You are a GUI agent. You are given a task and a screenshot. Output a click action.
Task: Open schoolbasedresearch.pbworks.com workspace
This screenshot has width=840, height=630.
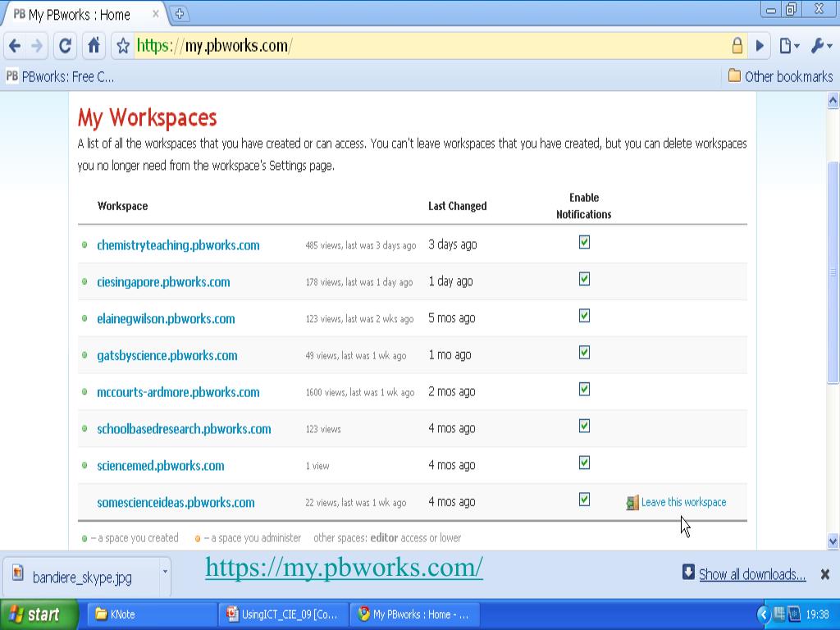[184, 429]
